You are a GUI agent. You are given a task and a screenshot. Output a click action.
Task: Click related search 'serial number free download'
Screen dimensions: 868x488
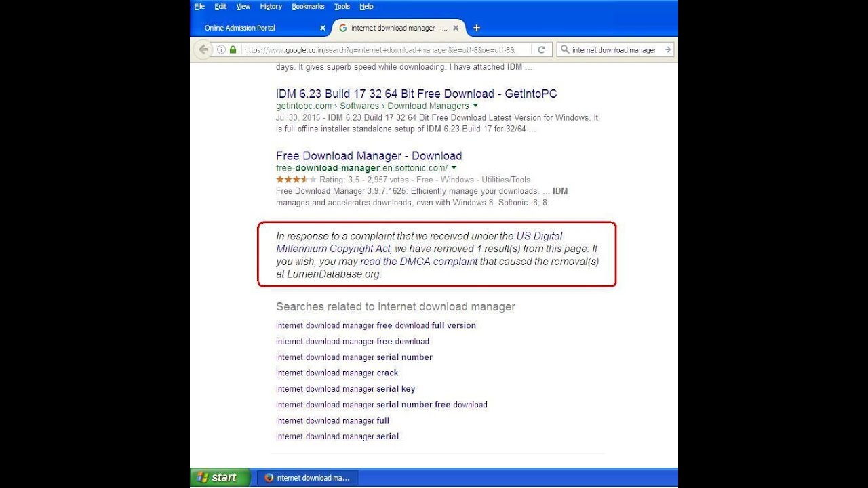[382, 405]
